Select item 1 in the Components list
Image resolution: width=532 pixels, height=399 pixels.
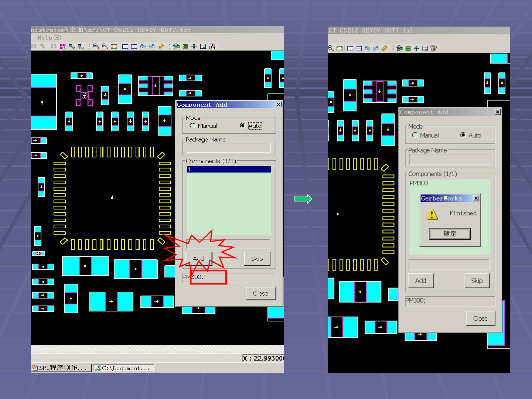(229, 170)
